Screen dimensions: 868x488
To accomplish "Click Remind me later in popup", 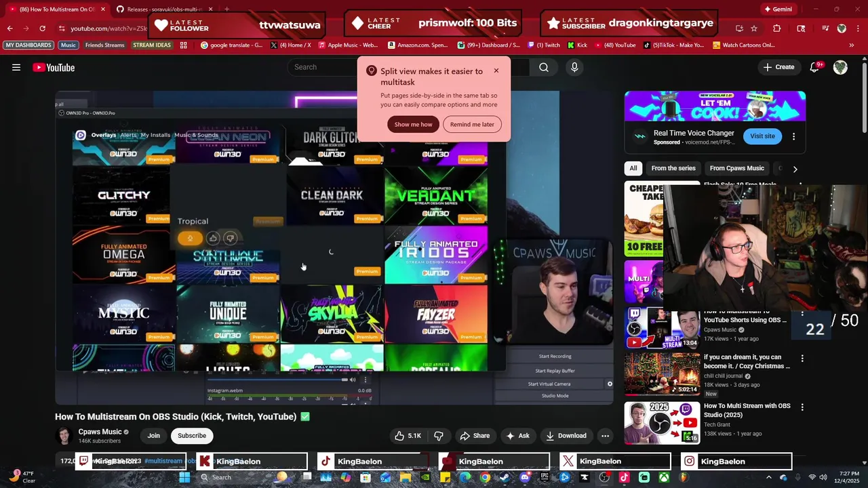I will (472, 124).
